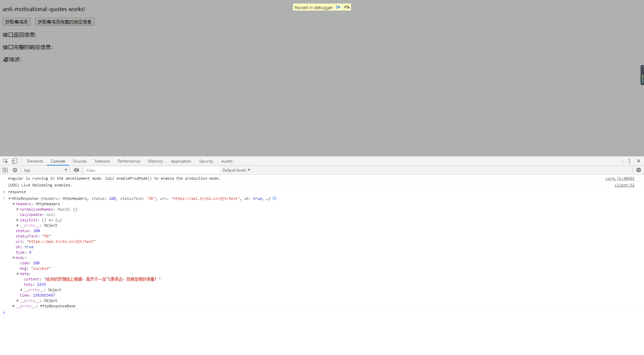The image size is (644, 355).
Task: Open the JavaScript context top dropdown
Action: [x=45, y=170]
